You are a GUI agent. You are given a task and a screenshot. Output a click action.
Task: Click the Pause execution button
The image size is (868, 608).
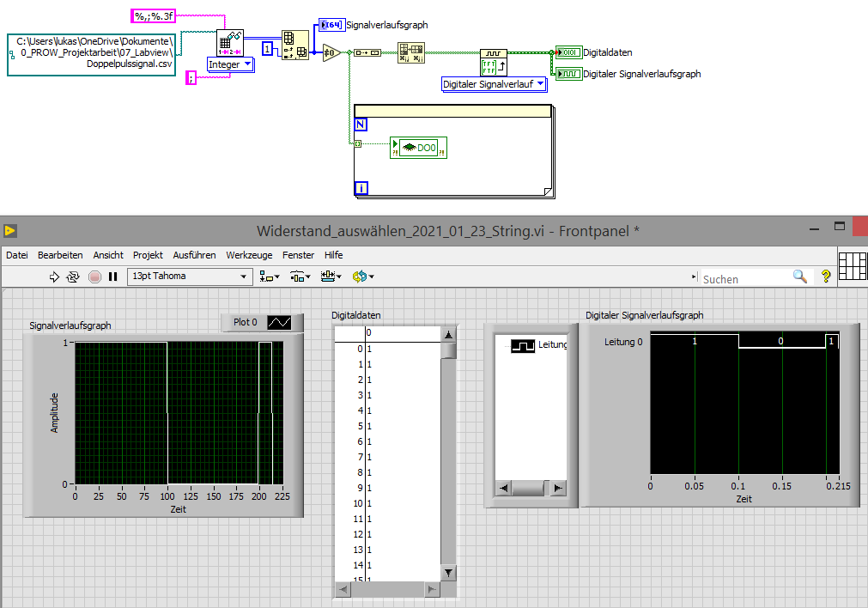[x=112, y=277]
